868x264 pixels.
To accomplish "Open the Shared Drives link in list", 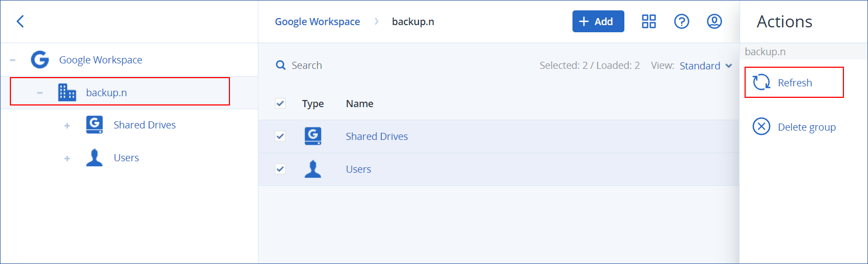I will point(376,137).
